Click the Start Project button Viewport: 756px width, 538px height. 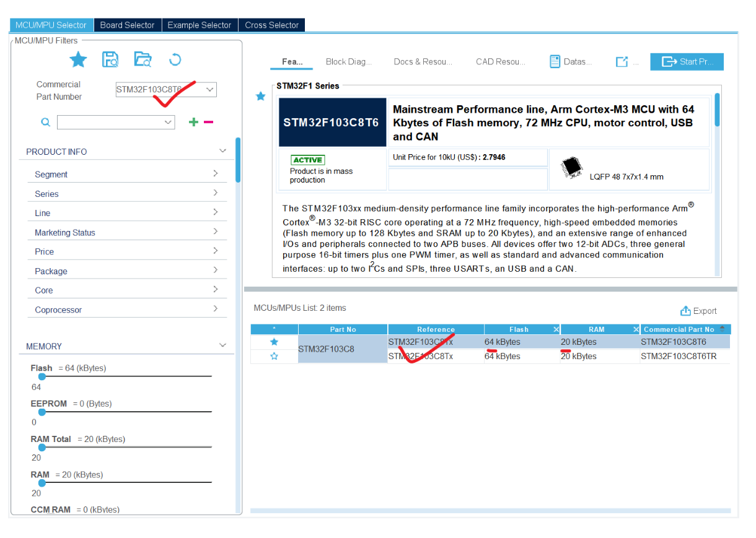pos(687,61)
